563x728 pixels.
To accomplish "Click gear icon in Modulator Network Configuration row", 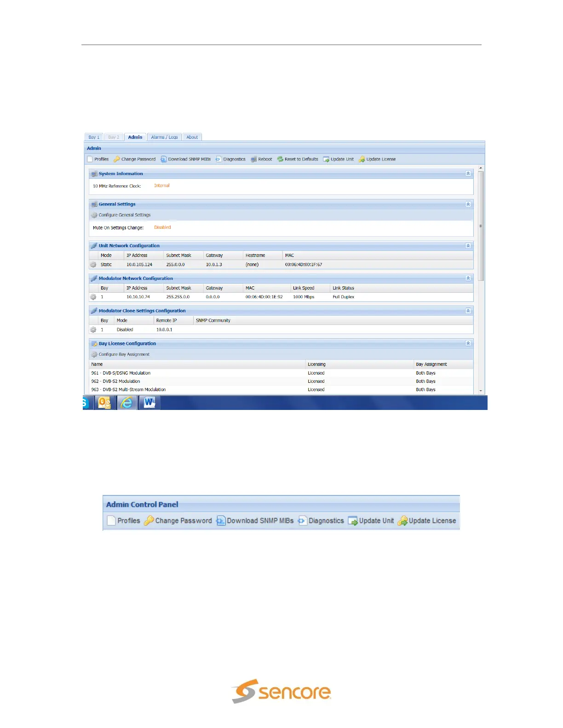I will coord(93,297).
